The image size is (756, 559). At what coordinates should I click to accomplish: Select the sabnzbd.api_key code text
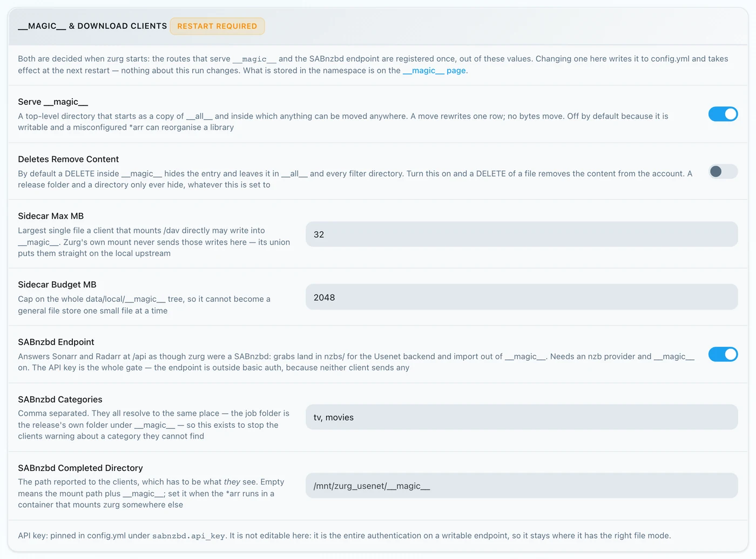point(188,536)
